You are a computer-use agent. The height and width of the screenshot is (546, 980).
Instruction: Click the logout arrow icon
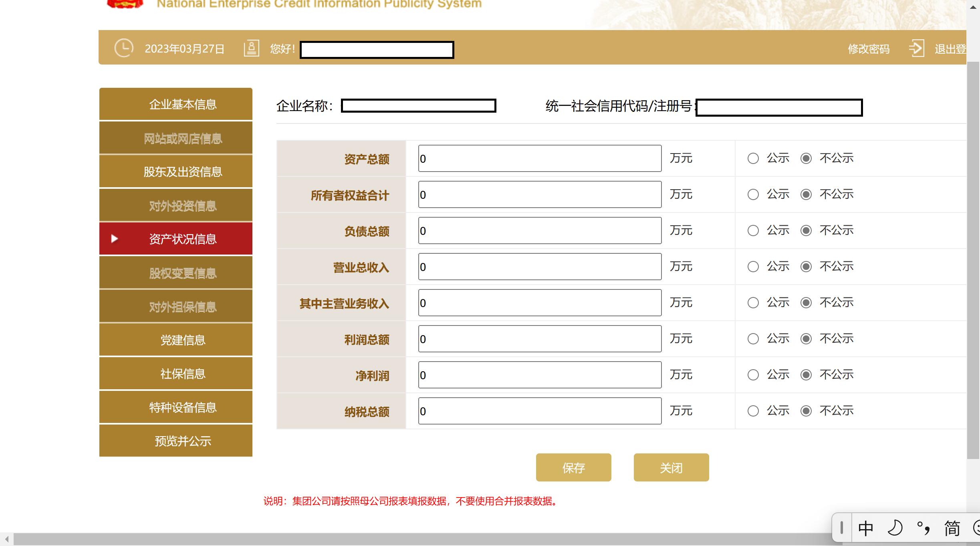tap(916, 48)
